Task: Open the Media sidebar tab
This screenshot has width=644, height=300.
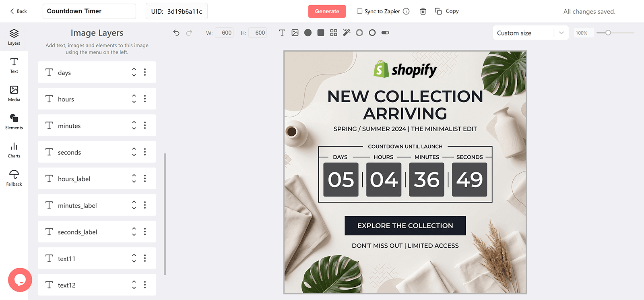Action: click(x=14, y=93)
